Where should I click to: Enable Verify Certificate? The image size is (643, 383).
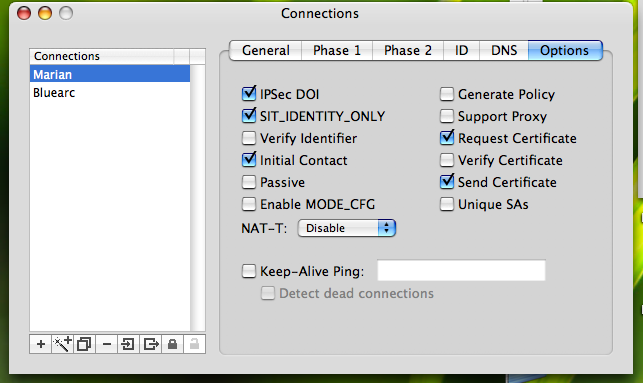point(447,160)
